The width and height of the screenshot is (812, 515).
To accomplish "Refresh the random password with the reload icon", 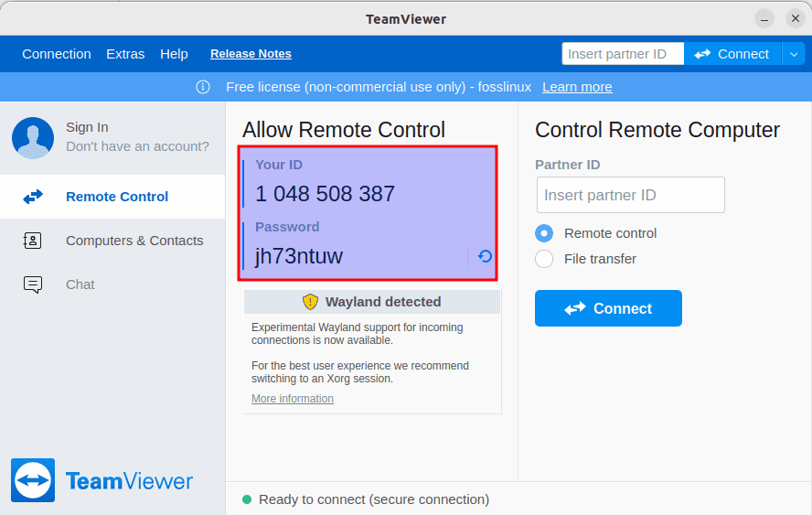I will (x=485, y=256).
